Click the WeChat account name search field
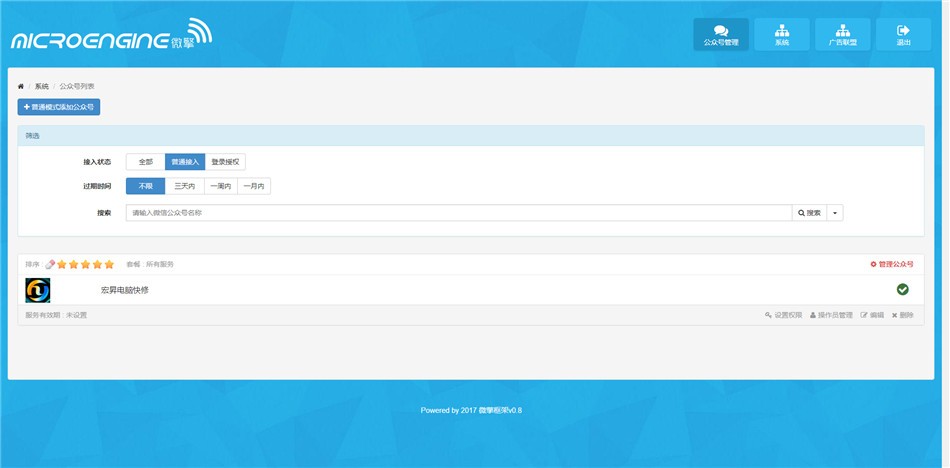Screen dimensions: 950x468 [458, 213]
